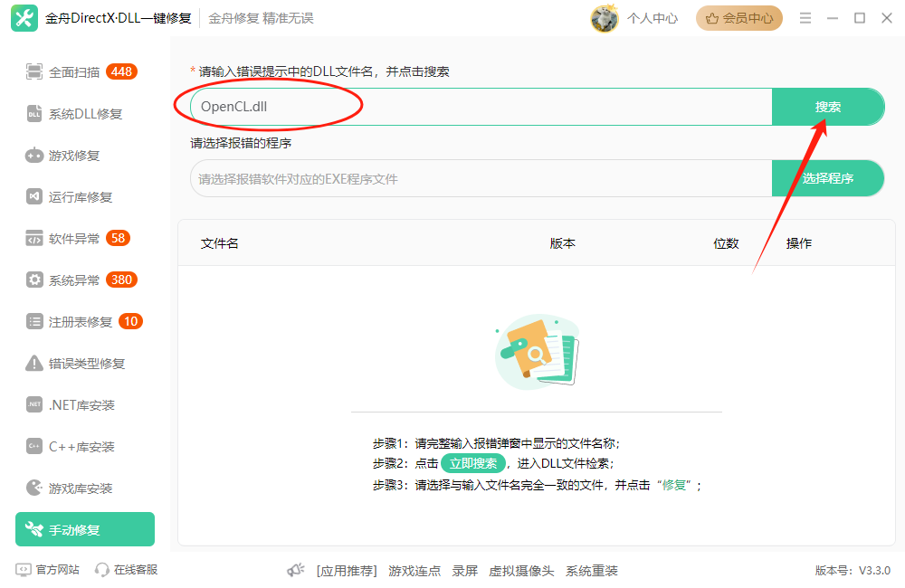
Task: Click the 金舟DirectX·DLL app logo icon
Action: [x=24, y=18]
